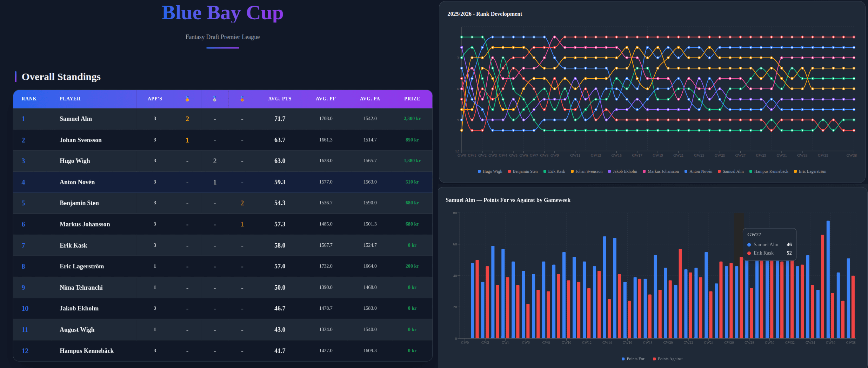Viewport: 868px width, 368px height.
Task: Click the August Wigh player row
Action: pos(223,329)
